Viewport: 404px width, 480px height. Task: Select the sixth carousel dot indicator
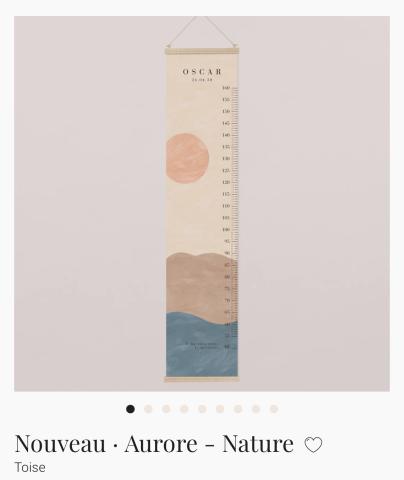click(220, 409)
